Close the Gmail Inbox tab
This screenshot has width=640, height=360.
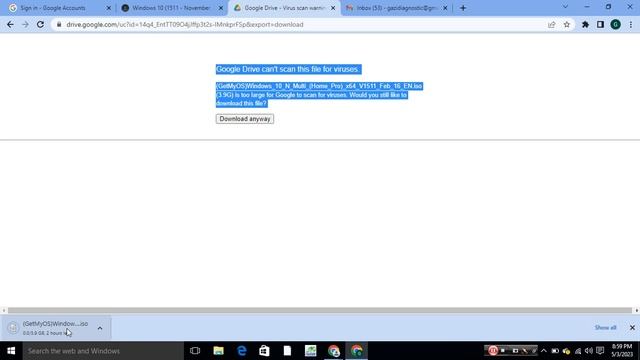click(445, 8)
